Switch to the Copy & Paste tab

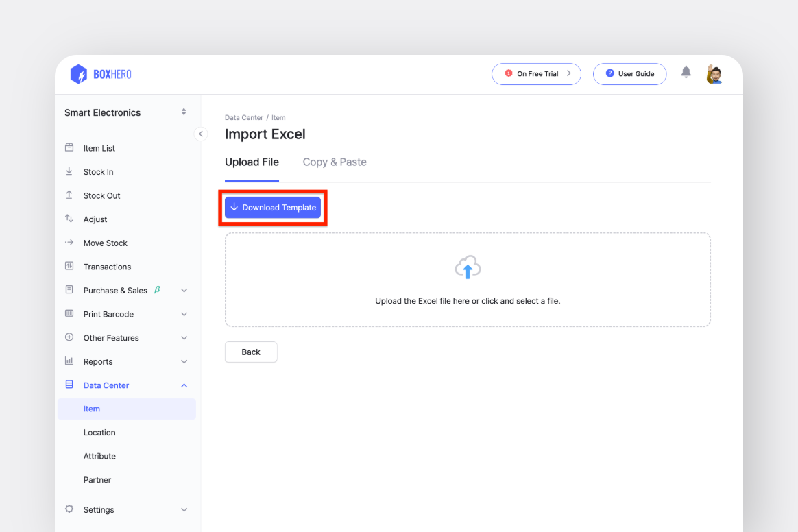[335, 162]
